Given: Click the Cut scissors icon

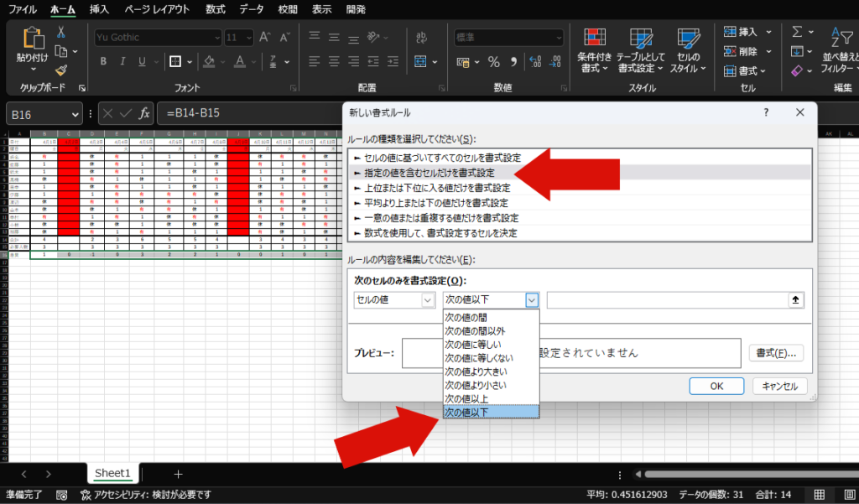Looking at the screenshot, I should pos(60,33).
